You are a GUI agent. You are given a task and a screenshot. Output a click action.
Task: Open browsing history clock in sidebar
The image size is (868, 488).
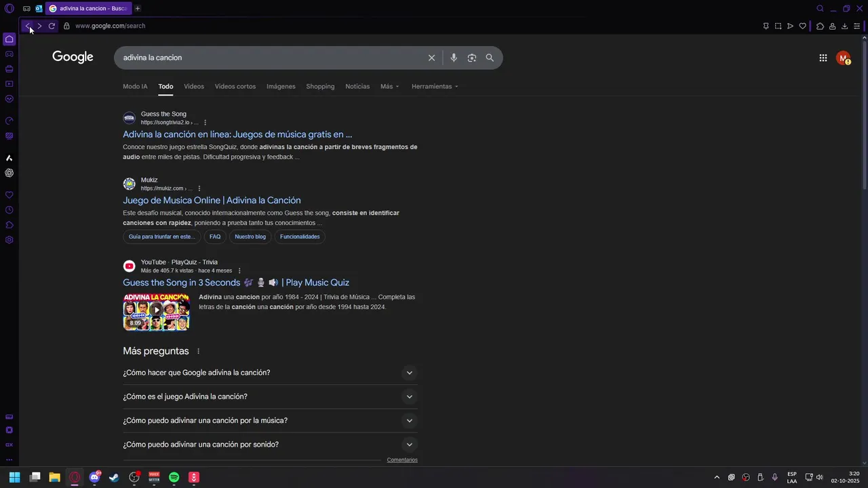click(9, 210)
